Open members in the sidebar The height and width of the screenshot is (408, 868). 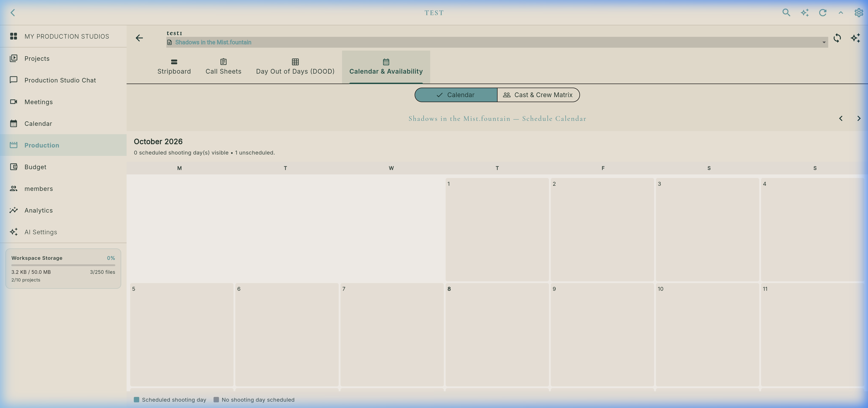click(63, 188)
